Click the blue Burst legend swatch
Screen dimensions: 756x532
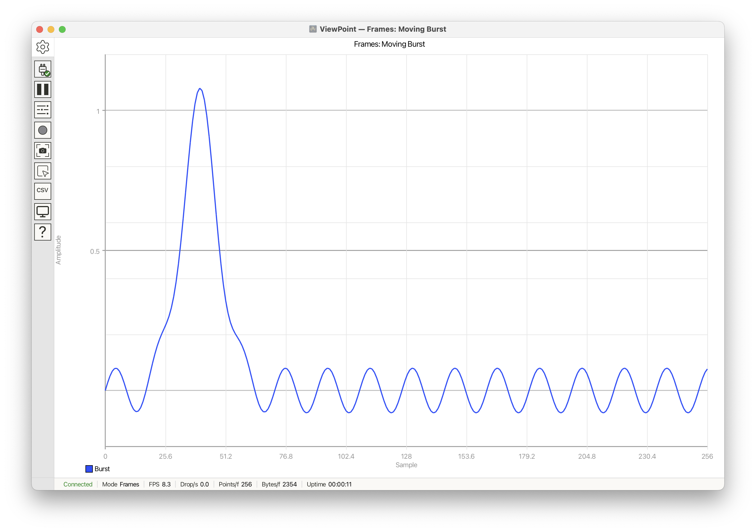[x=89, y=469]
